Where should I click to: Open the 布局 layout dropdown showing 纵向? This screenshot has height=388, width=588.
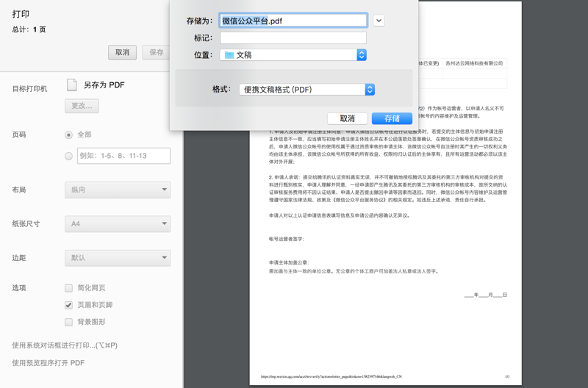click(118, 190)
